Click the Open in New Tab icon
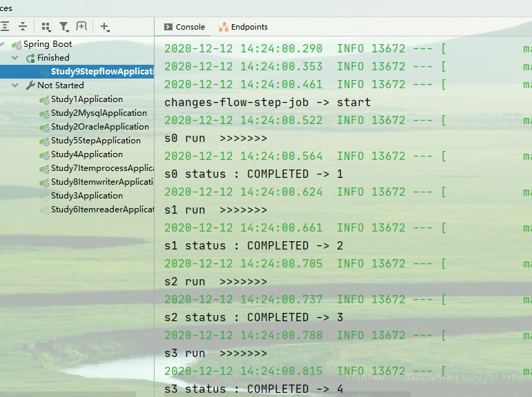This screenshot has height=397, width=532. (x=81, y=26)
